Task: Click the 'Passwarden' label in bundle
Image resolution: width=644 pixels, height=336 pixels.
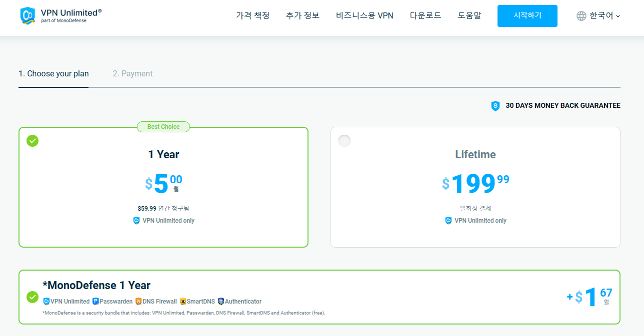Action: click(x=116, y=302)
